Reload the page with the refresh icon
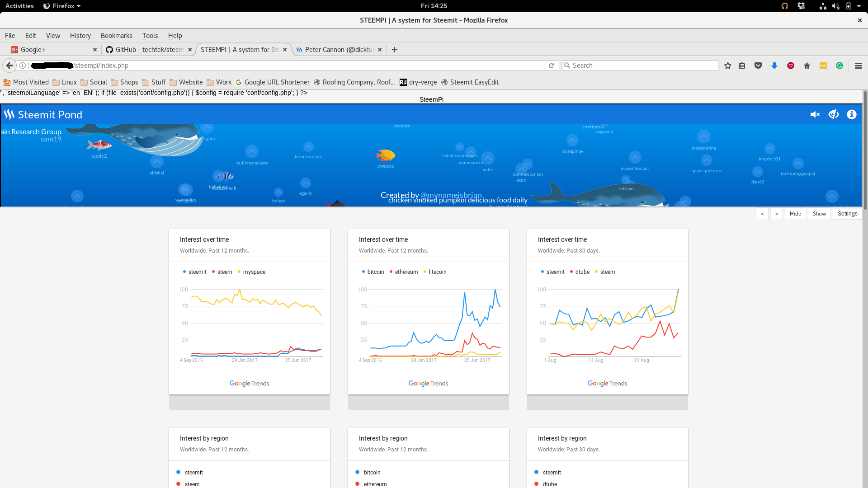This screenshot has width=868, height=488. 551,66
